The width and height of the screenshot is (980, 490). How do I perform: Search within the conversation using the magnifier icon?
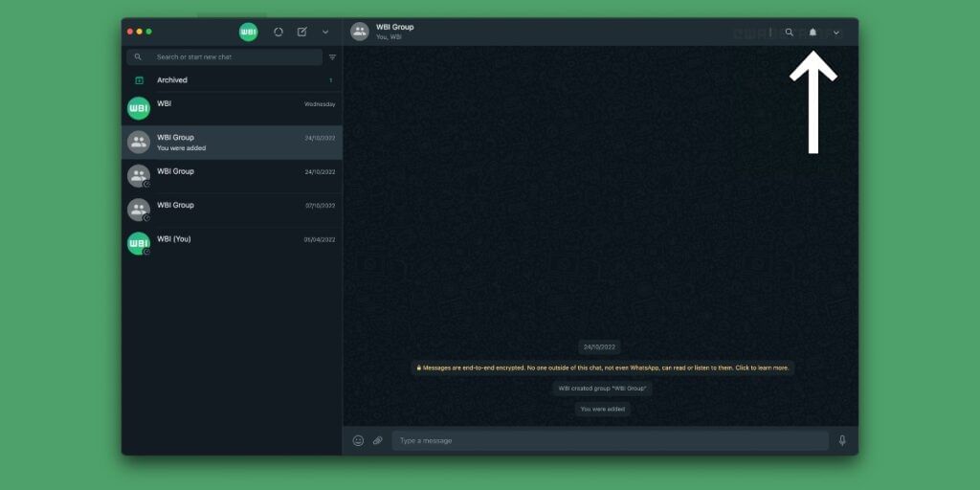[x=789, y=32]
